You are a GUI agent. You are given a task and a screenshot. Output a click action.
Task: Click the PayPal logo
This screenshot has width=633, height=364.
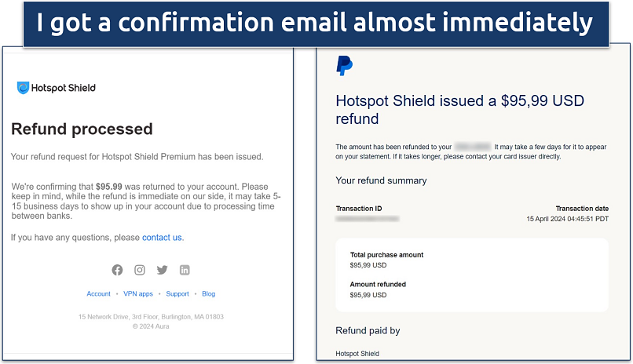coord(344,66)
